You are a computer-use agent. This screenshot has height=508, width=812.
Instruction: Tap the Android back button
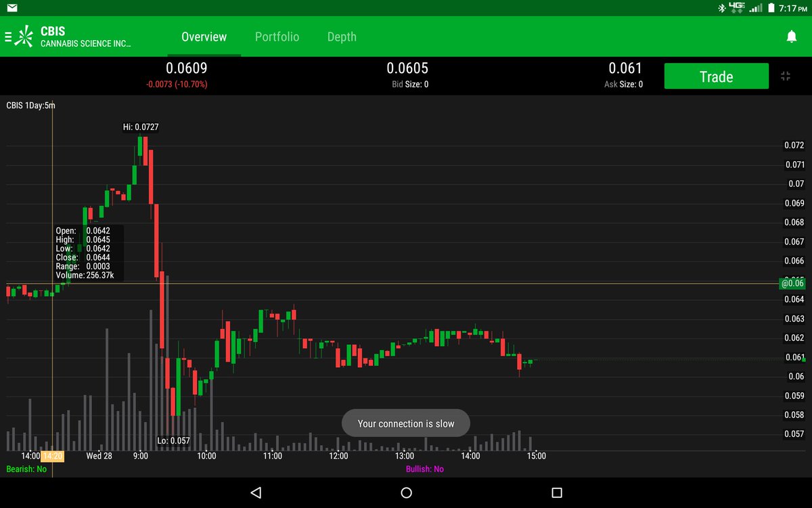(x=255, y=492)
